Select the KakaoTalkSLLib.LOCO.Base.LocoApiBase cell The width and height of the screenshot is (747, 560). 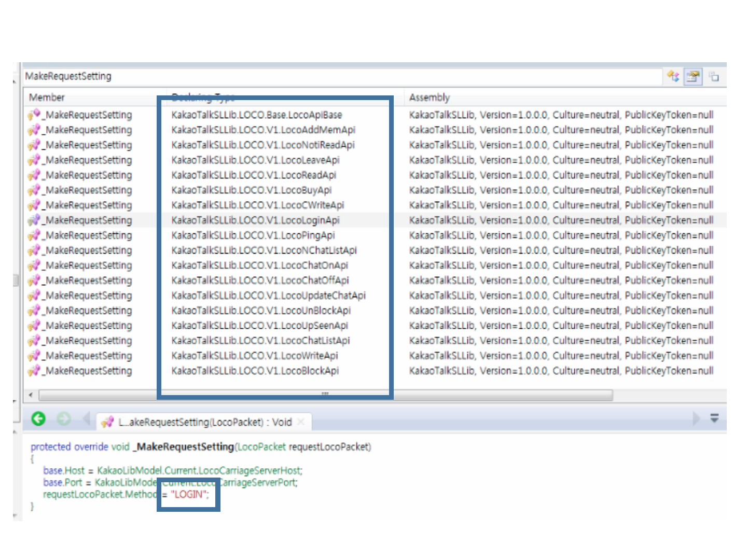tap(257, 115)
